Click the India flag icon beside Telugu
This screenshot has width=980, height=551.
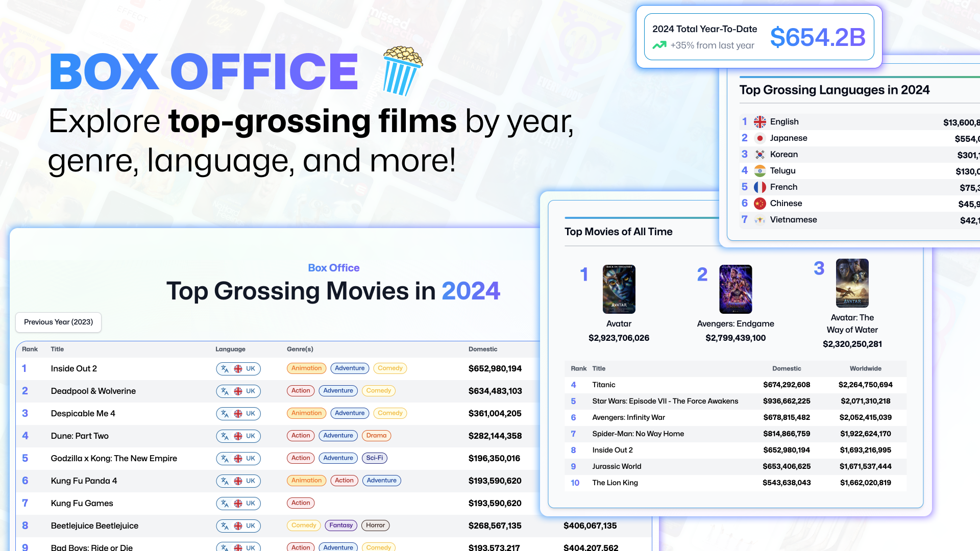[759, 171]
